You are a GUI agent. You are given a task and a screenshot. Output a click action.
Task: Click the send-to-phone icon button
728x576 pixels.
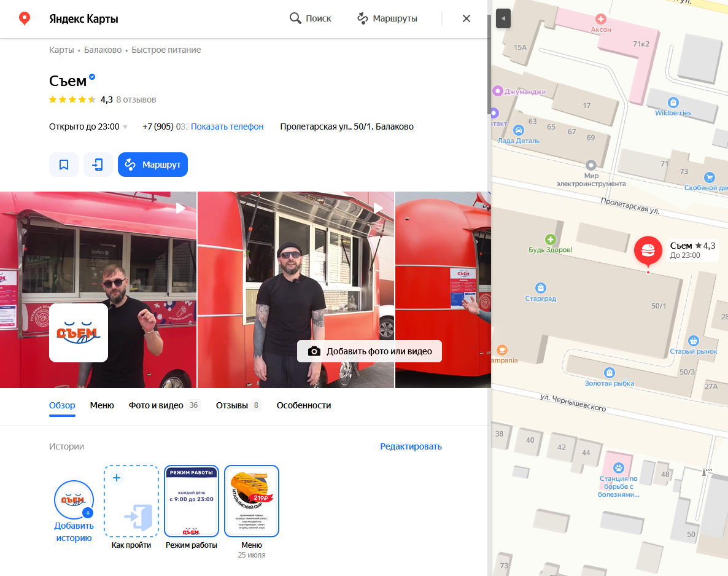[98, 165]
